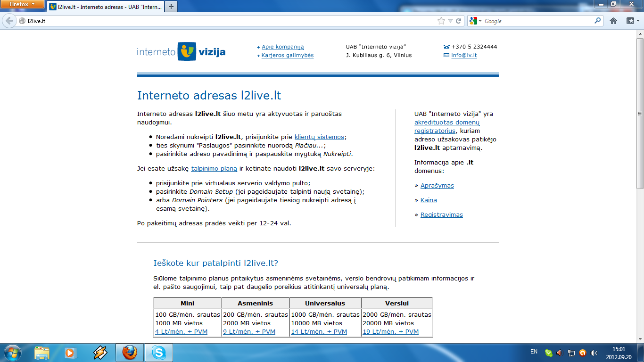Click the search magnifier icon
The width and height of the screenshot is (644, 362).
(x=598, y=21)
